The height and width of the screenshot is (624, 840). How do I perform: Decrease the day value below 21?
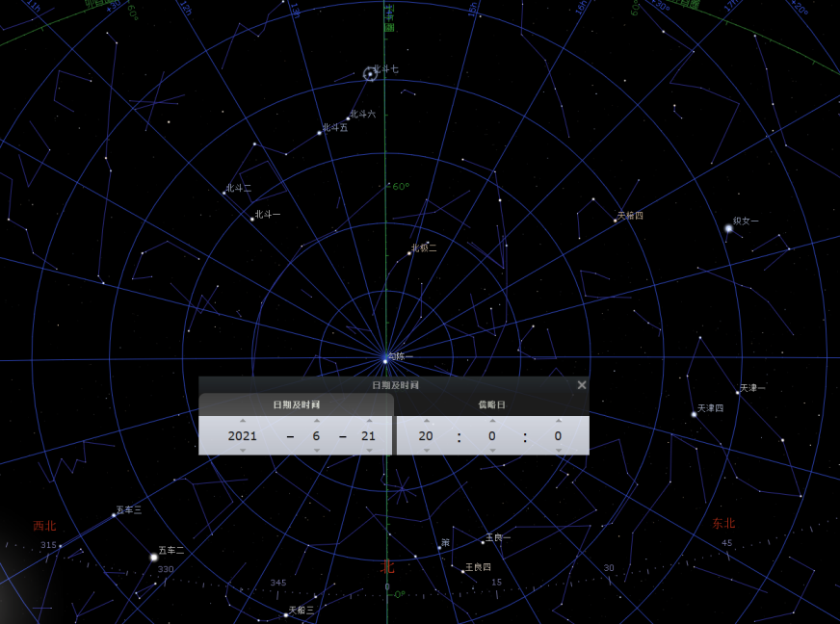pos(368,450)
